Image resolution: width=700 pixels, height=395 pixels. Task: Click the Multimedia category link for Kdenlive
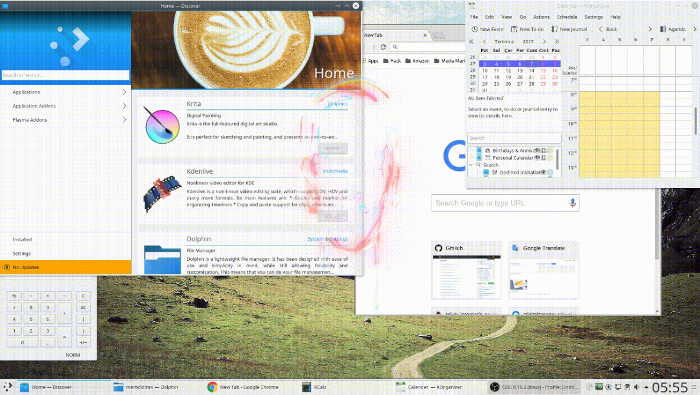tap(335, 171)
